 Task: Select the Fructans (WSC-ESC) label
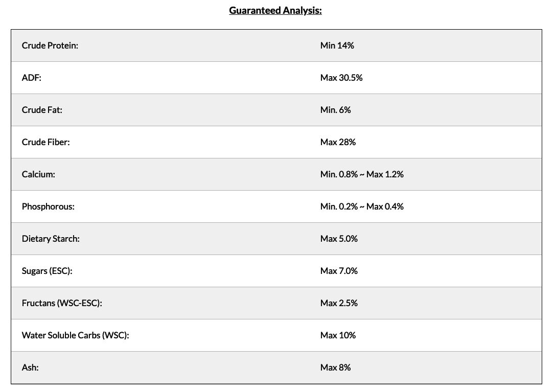tap(62, 303)
